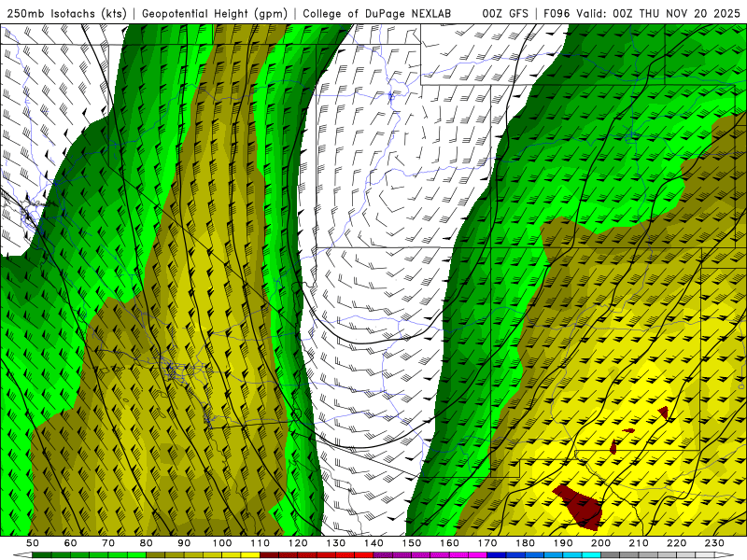Click the 50 label on the color scale

tap(33, 543)
